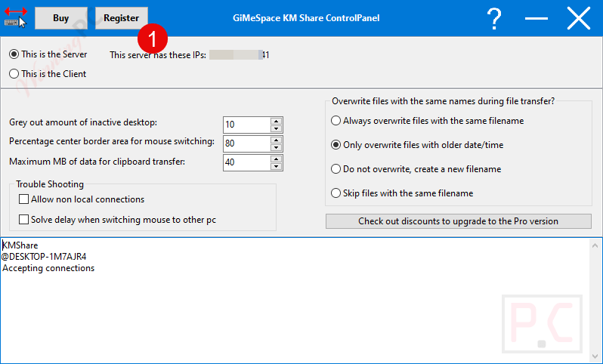Enable 'Solve delay when switching mouse' checkbox
This screenshot has width=603, height=364.
point(118,220)
